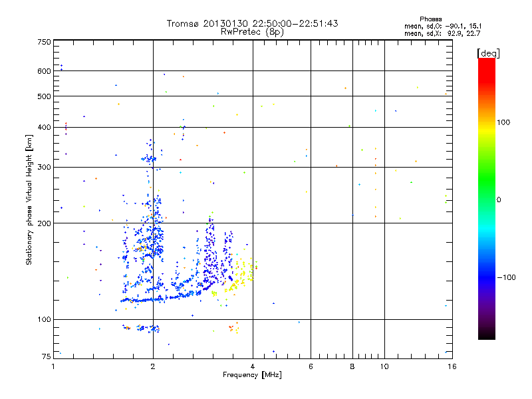Click the 'mean, sd,X: 92.9, 22.7' text
Screen dimensions: 532x399
coord(442,33)
